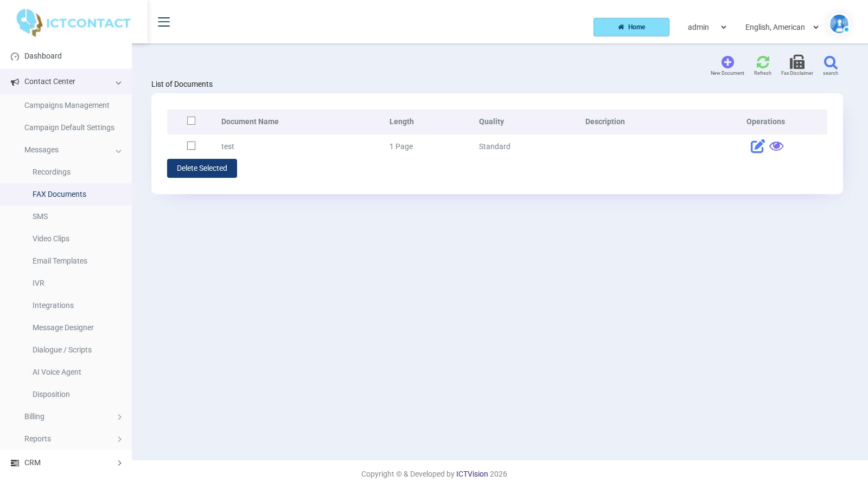This screenshot has width=868, height=488.
Task: Open AI Voice Agent
Action: click(57, 372)
